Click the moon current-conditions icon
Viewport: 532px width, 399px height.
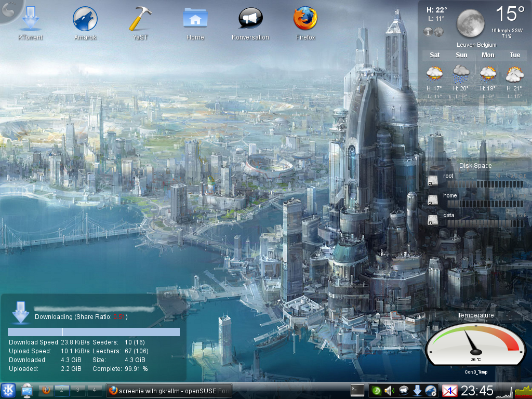(x=471, y=23)
